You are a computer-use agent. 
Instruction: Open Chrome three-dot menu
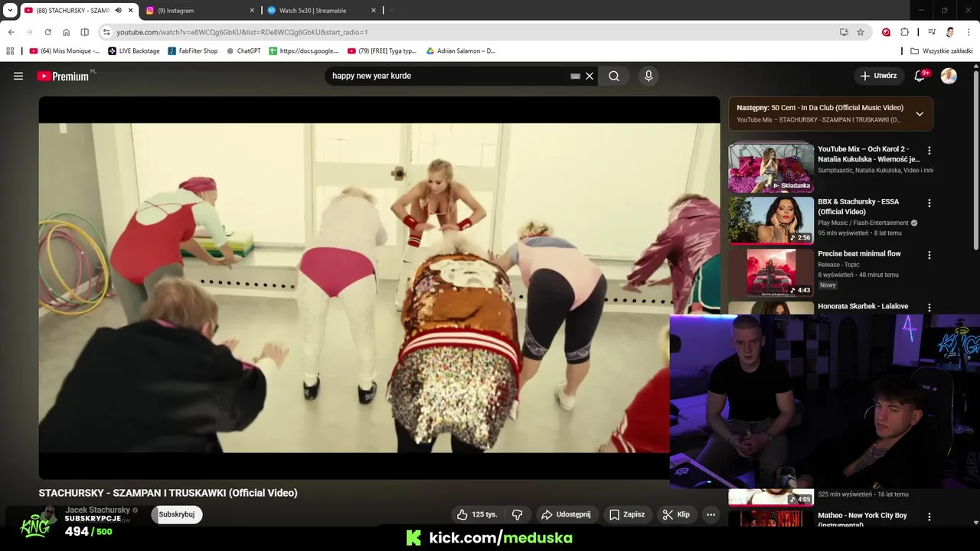tap(969, 32)
